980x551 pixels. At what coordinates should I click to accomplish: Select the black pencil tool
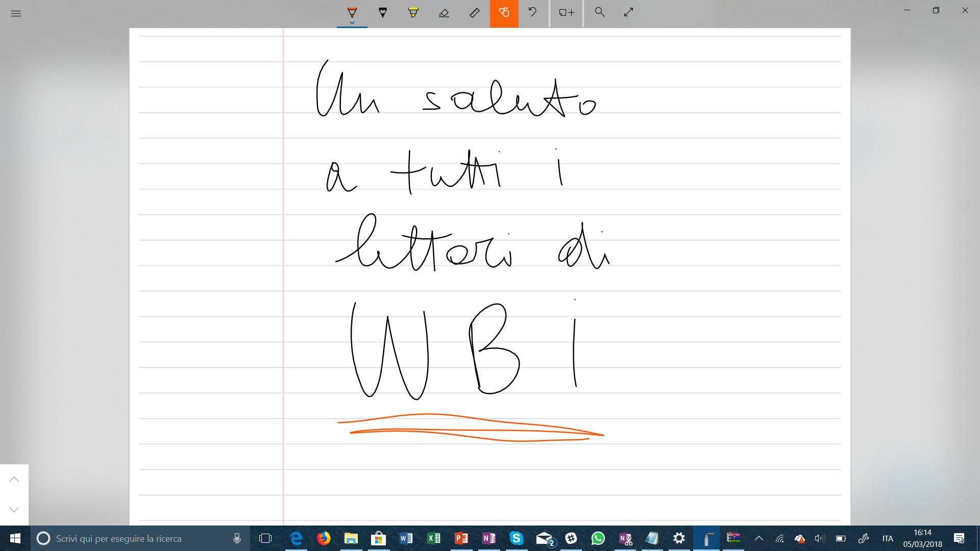382,12
